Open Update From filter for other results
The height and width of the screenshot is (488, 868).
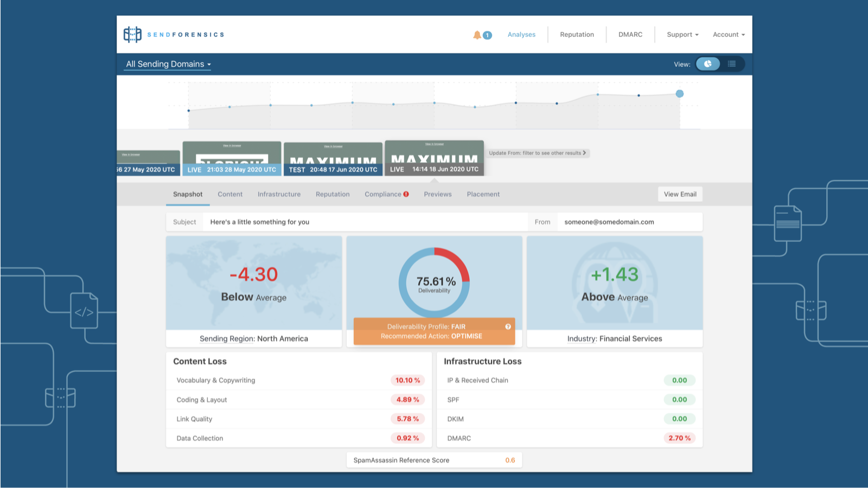538,153
